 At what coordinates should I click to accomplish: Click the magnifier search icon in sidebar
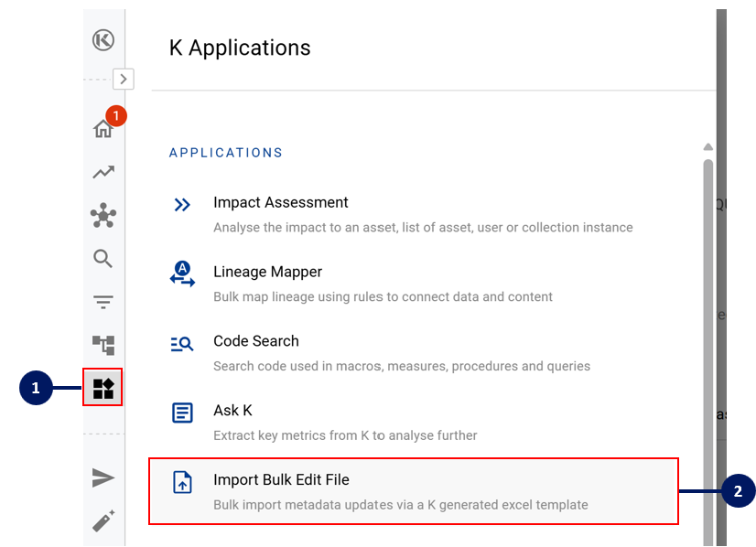tap(103, 259)
